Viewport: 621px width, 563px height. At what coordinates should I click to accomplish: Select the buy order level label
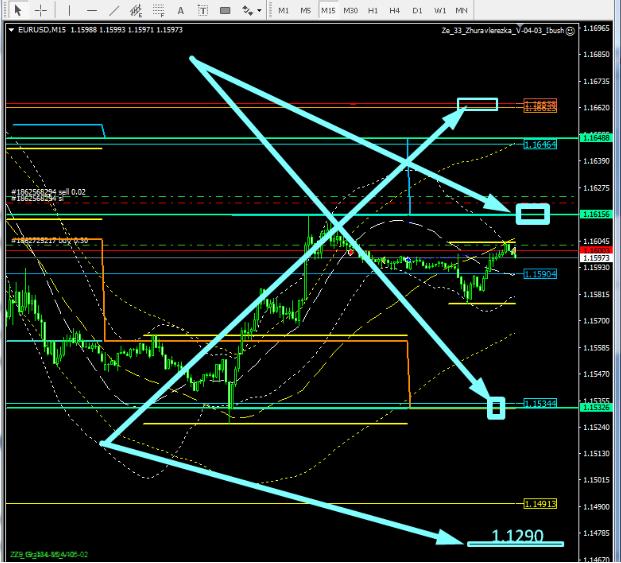[x=50, y=240]
